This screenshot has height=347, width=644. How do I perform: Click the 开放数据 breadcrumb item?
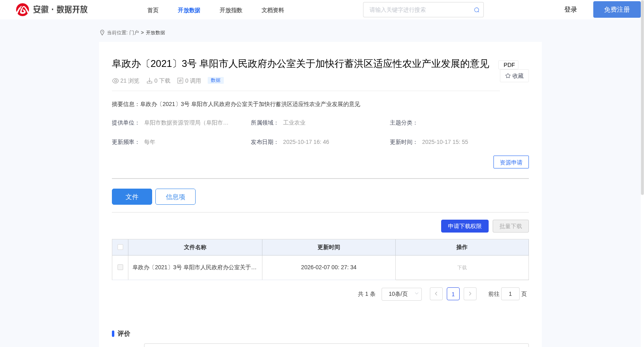pyautogui.click(x=155, y=33)
